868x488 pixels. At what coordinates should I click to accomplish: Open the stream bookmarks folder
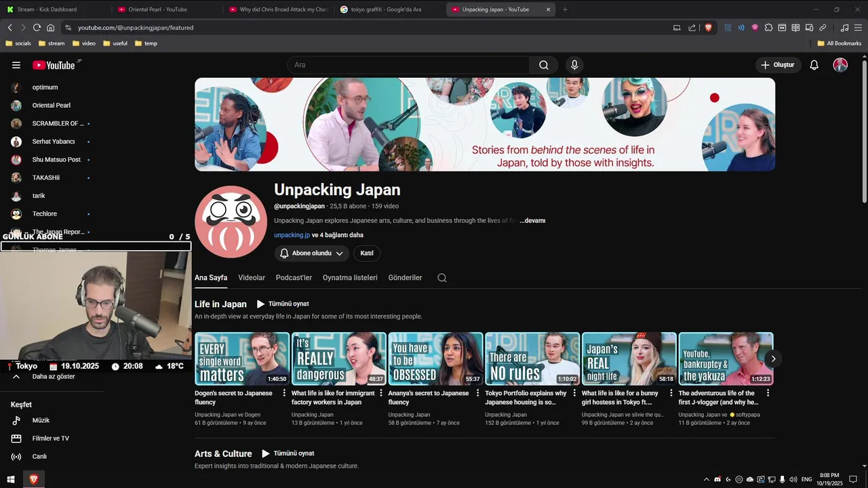pyautogui.click(x=52, y=43)
